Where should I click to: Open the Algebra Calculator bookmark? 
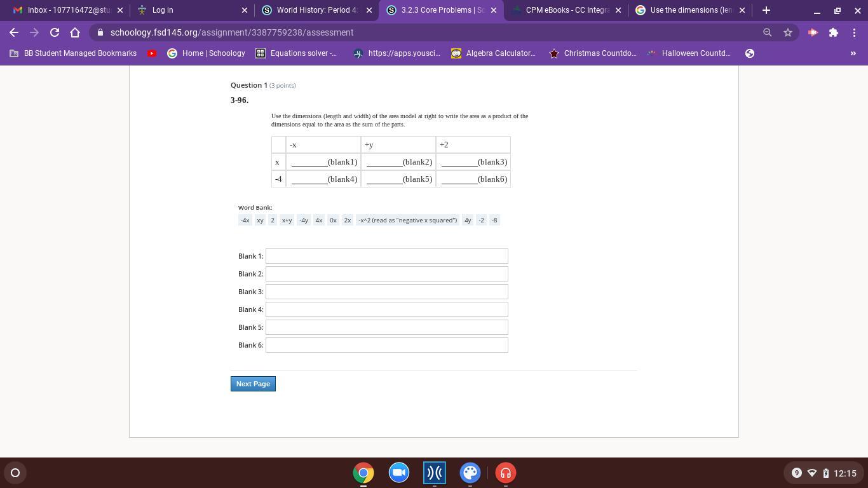[x=494, y=53]
